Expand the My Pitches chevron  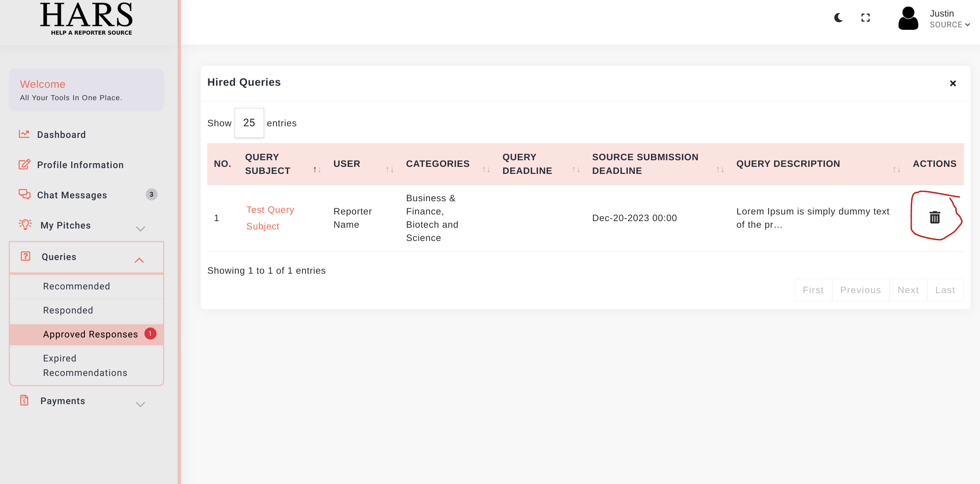(141, 229)
